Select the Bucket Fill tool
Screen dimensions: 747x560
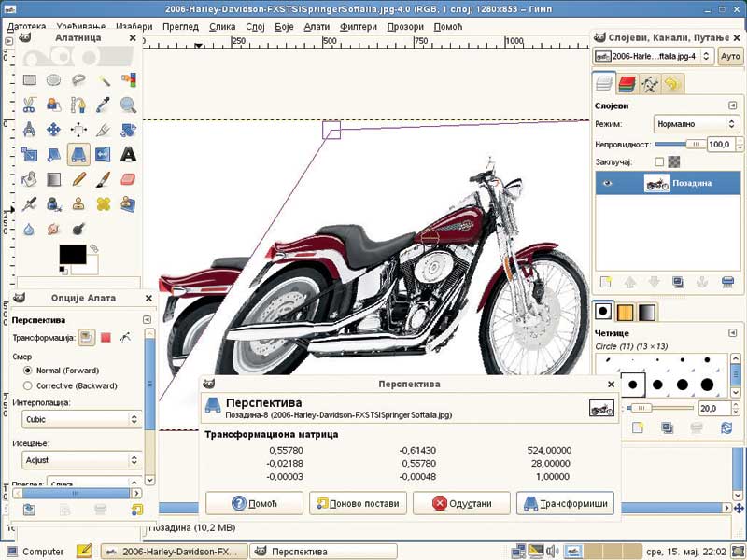click(x=30, y=179)
